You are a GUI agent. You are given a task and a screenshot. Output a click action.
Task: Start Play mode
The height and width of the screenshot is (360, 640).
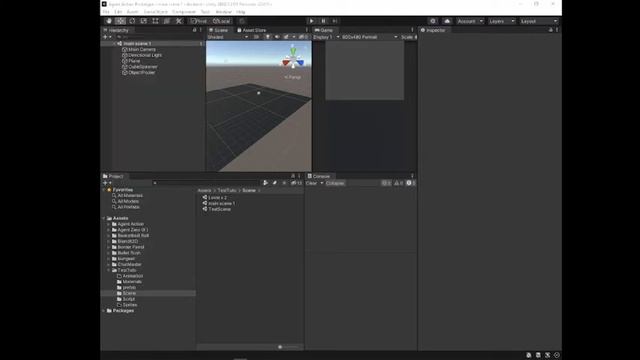coord(311,21)
